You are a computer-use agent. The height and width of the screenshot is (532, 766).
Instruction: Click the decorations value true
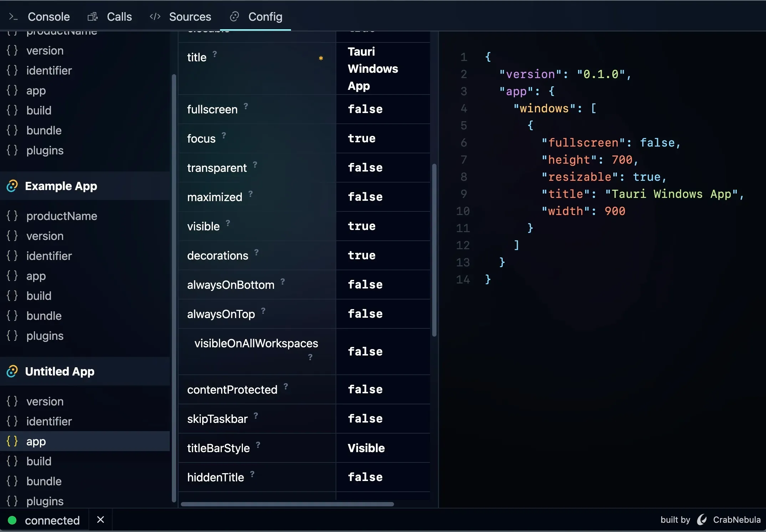[362, 255]
